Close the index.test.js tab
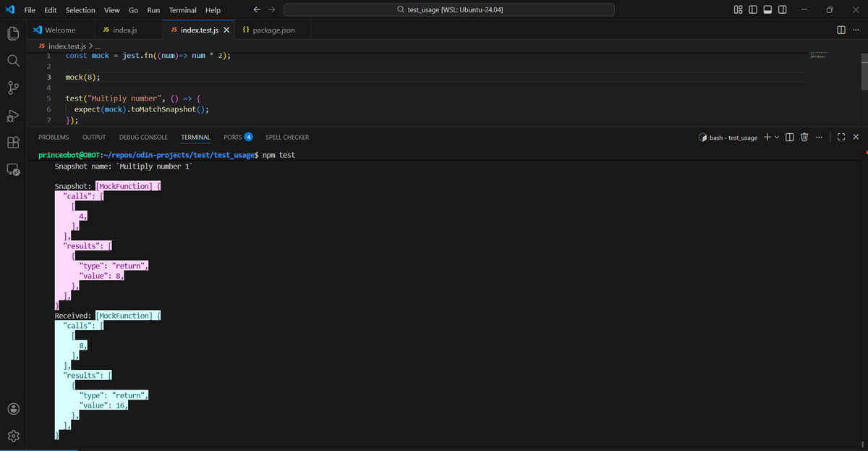Image resolution: width=868 pixels, height=451 pixels. 226,30
